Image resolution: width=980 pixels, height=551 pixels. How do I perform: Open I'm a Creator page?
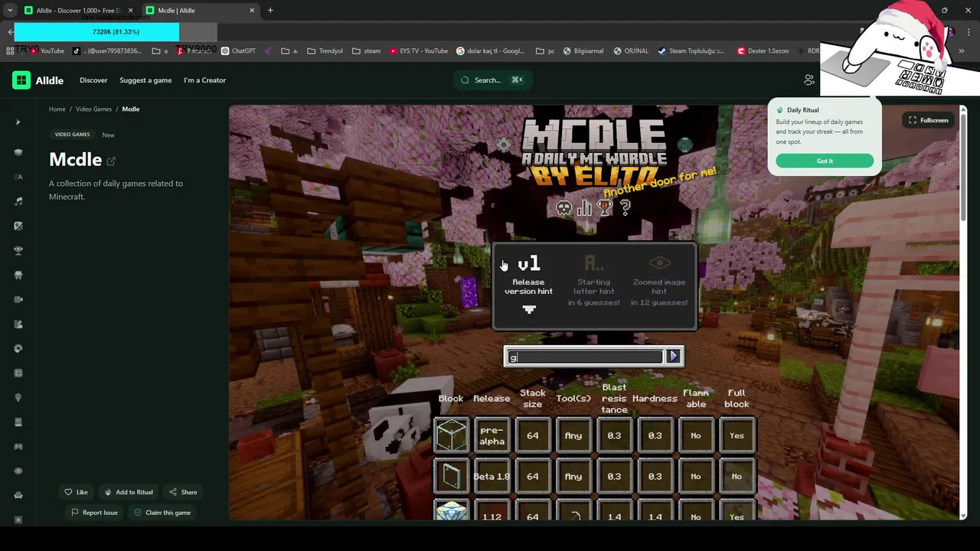(204, 80)
